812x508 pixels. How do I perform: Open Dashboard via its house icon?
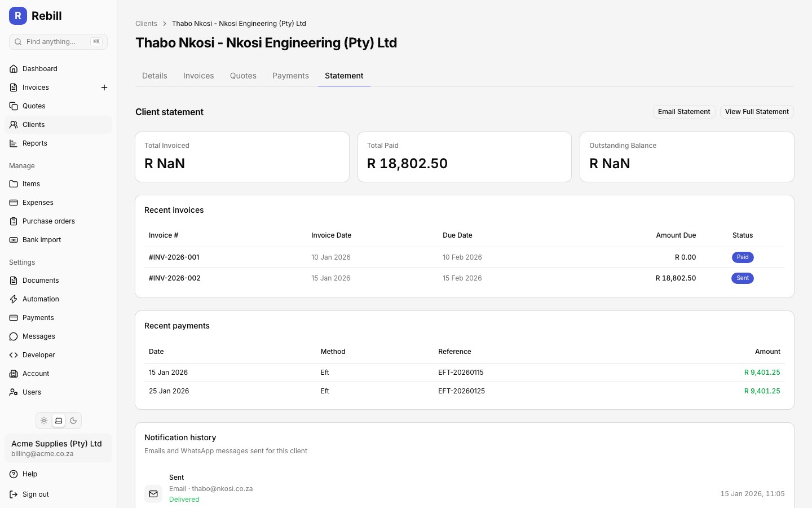coord(14,69)
